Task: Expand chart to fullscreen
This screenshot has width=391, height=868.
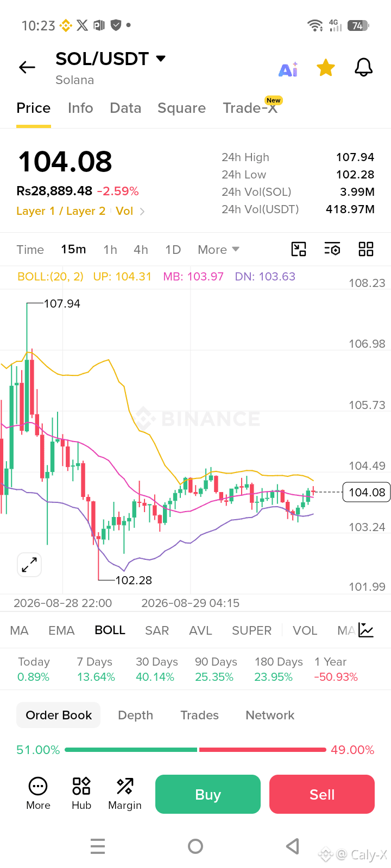Action: coord(29,565)
